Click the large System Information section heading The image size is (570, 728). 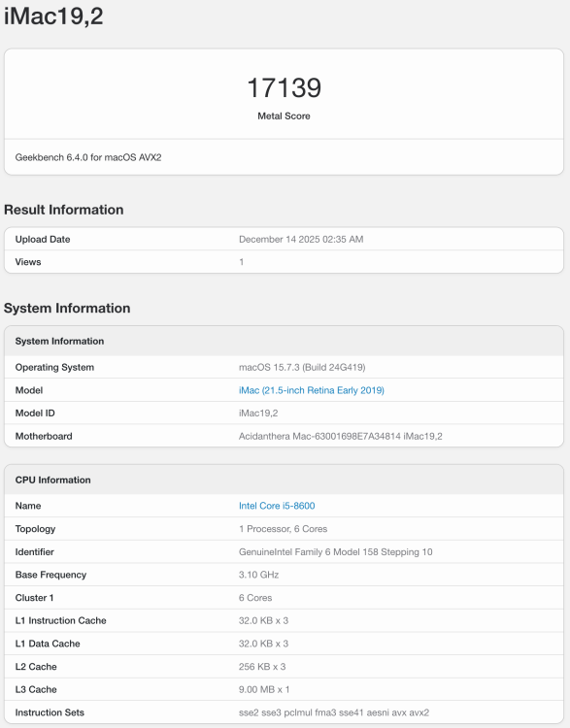tap(67, 308)
